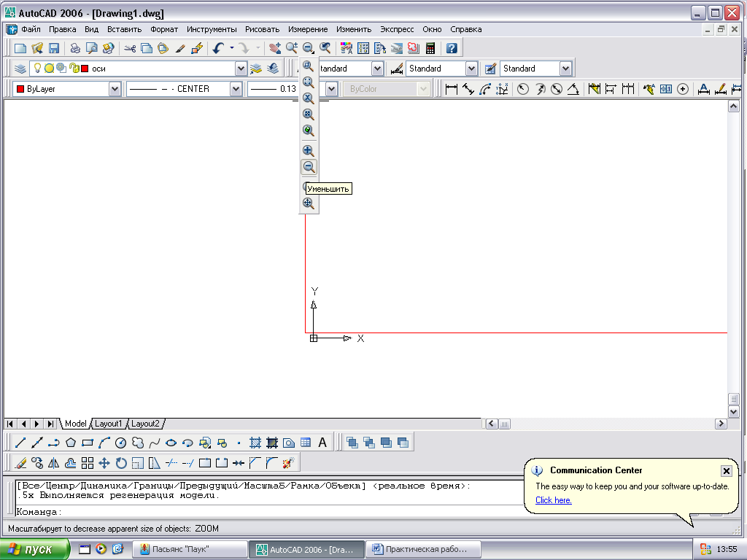This screenshot has height=560, width=747.
Task: Select the Explode tool
Action: pyautogui.click(x=289, y=463)
